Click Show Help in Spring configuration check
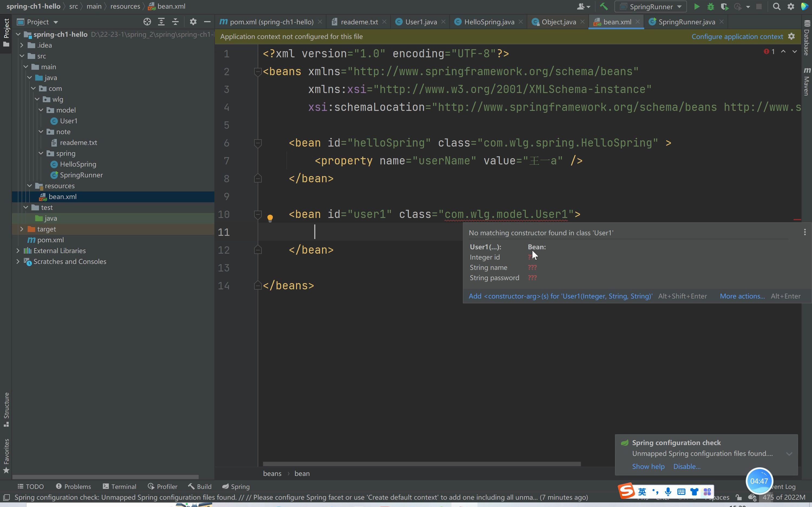This screenshot has height=507, width=812. [648, 466]
